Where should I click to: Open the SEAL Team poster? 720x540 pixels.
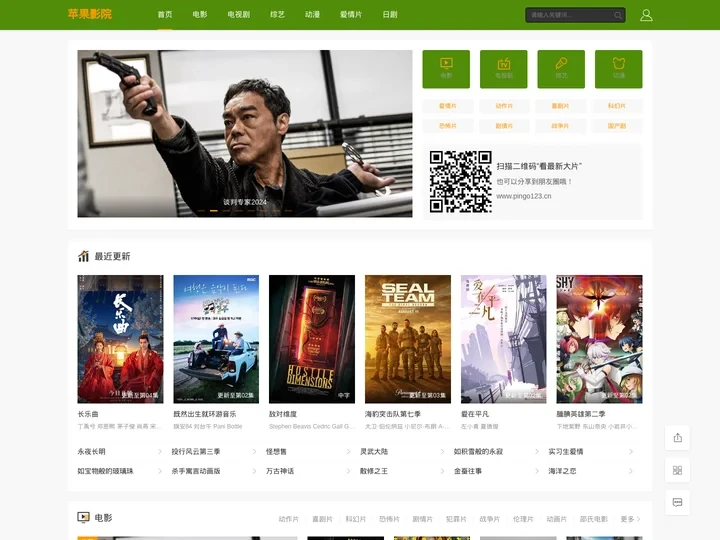point(408,339)
